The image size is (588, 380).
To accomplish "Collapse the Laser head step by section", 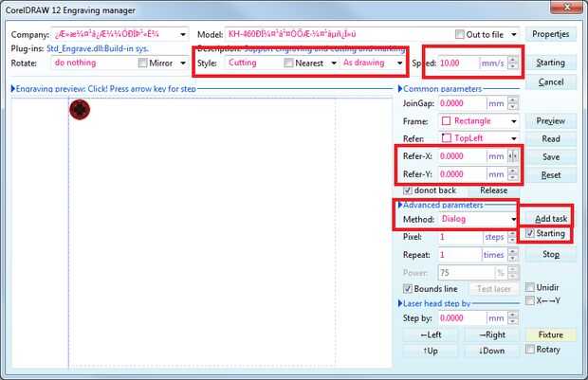I will [x=400, y=303].
